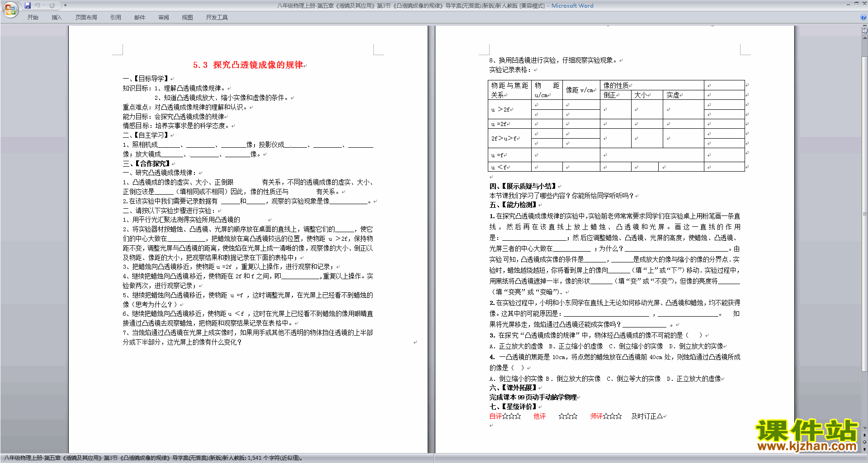Click the table header cell 物距 u/cm
The width and height of the screenshot is (868, 463).
547,90
